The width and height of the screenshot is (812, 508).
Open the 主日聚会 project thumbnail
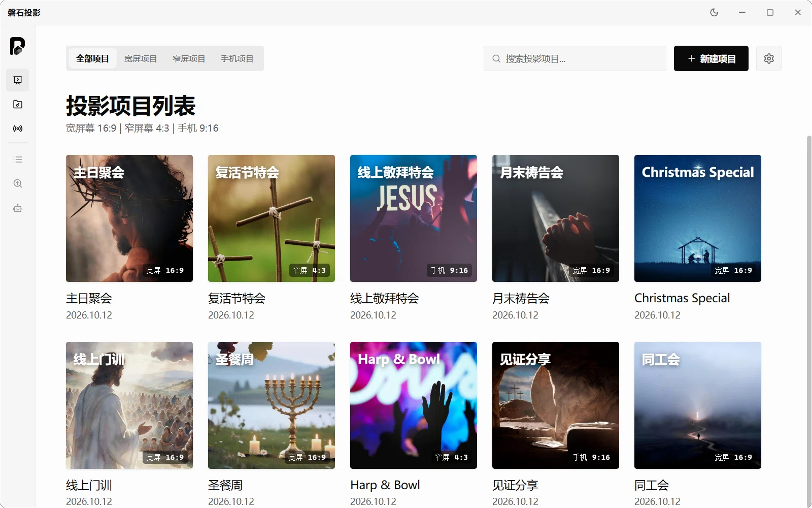pyautogui.click(x=129, y=218)
